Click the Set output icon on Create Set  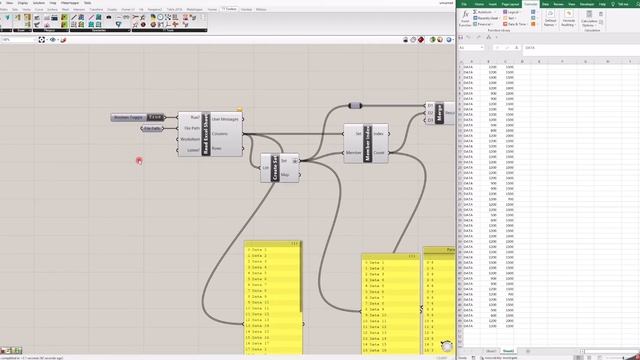pyautogui.click(x=295, y=161)
